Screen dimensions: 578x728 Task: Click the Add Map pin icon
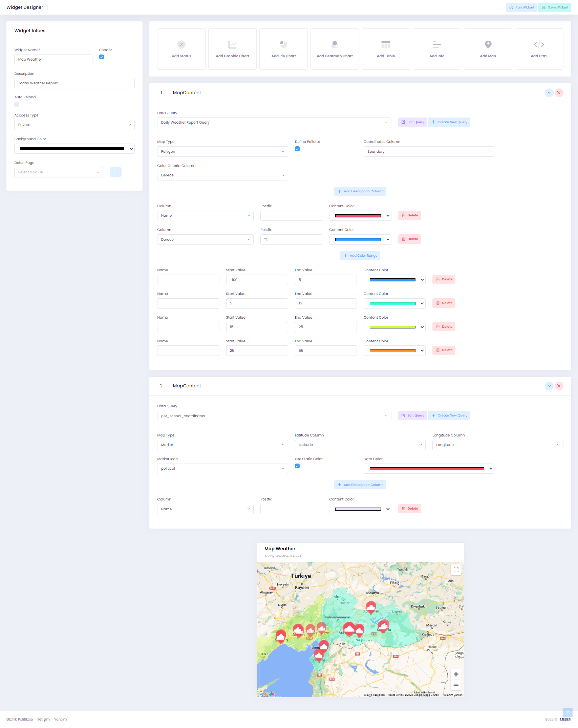488,44
